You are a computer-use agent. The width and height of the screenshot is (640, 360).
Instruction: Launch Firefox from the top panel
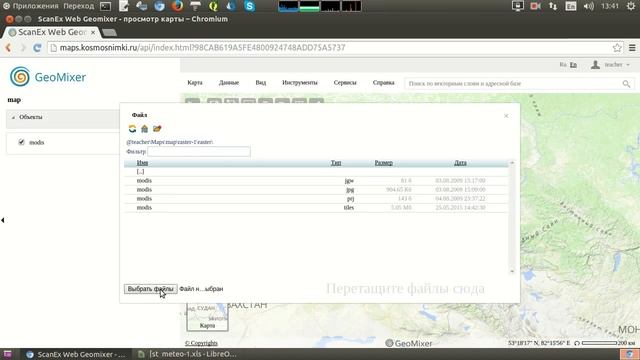point(177,6)
